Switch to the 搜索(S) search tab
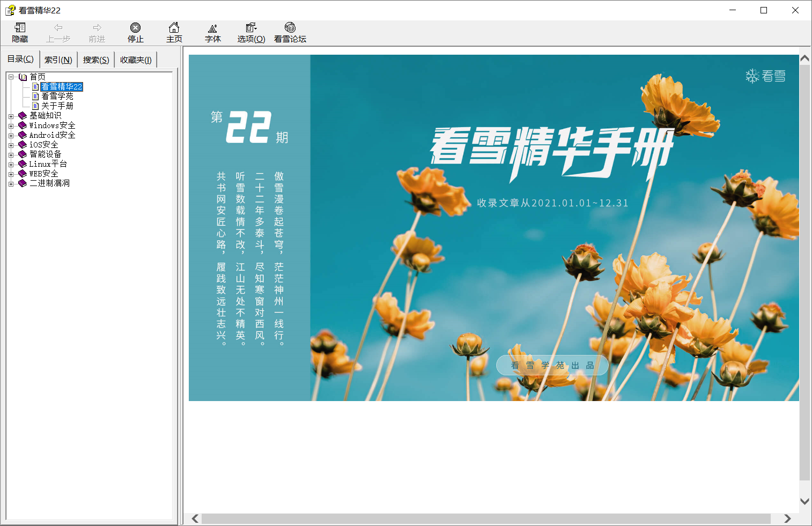The width and height of the screenshot is (812, 526). pyautogui.click(x=96, y=60)
